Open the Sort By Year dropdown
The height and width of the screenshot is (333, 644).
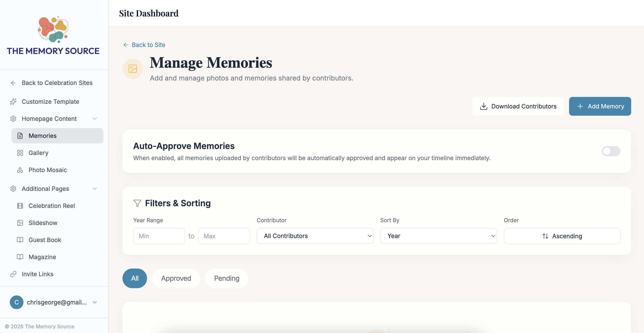tap(438, 236)
